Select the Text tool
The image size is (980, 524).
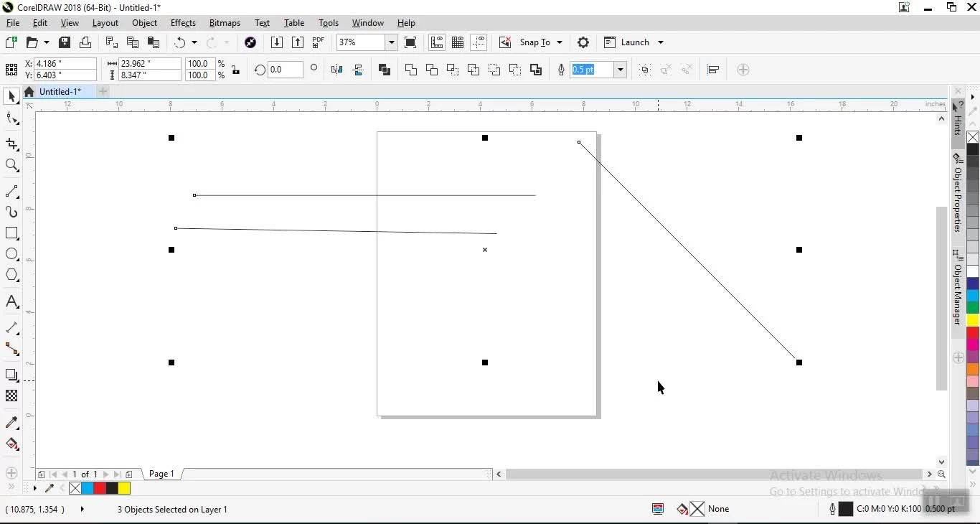(11, 302)
